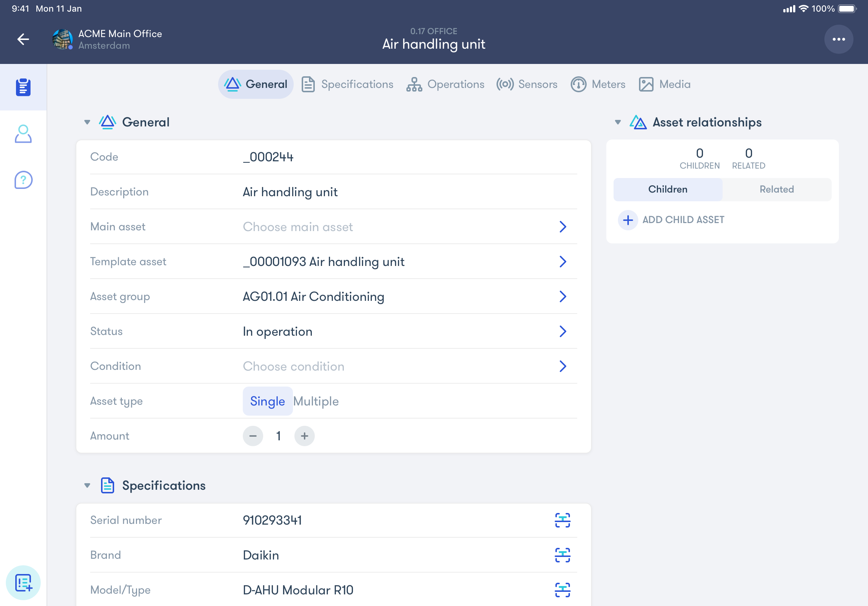This screenshot has width=868, height=606.
Task: Open the user profile icon in the sidebar
Action: pos(23,134)
